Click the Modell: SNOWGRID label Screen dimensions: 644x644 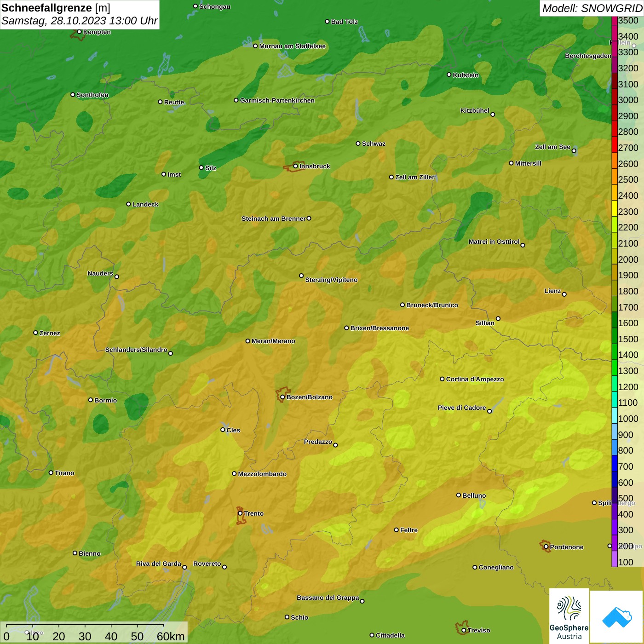[592, 8]
